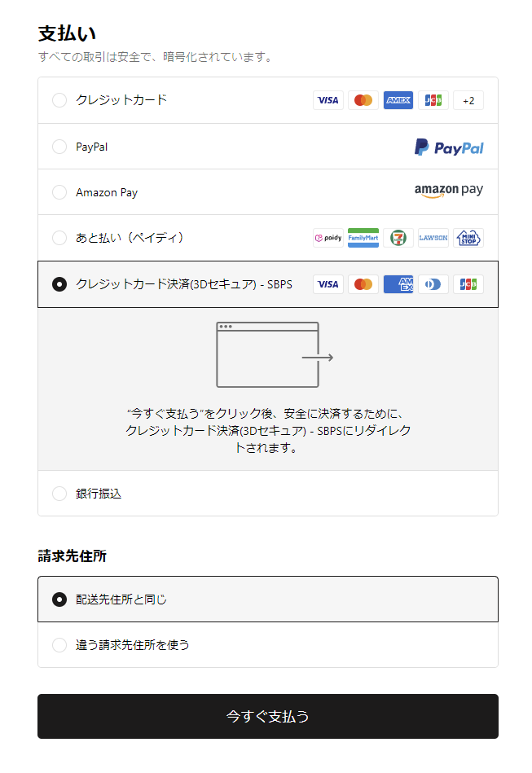Click the Mini Stop logo icon
Screen dimensions: 532x773
tap(468, 238)
